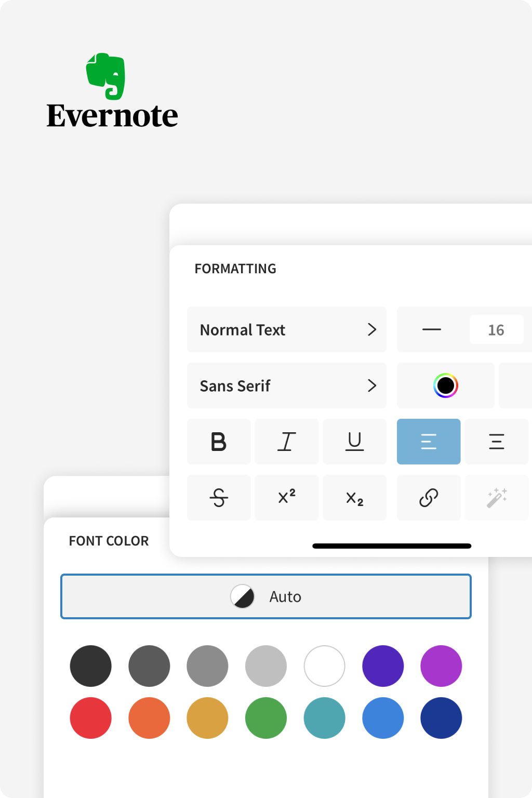The image size is (532, 798).
Task: Open the font color picker circle
Action: tap(446, 385)
